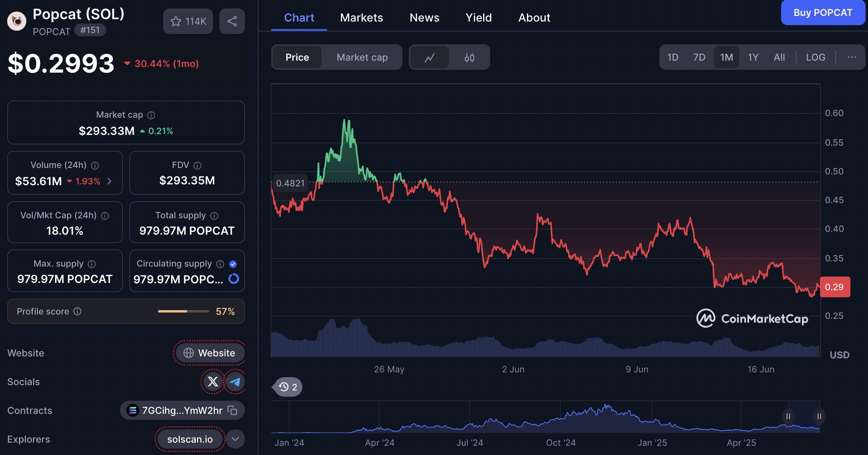Open the About tab
The width and height of the screenshot is (868, 455).
[534, 18]
